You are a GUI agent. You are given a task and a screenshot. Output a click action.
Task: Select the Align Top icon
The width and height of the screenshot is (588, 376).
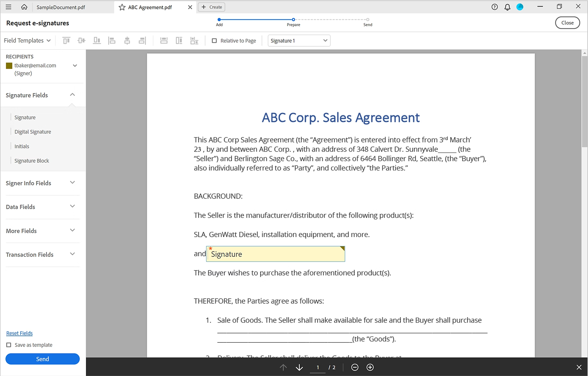(66, 40)
